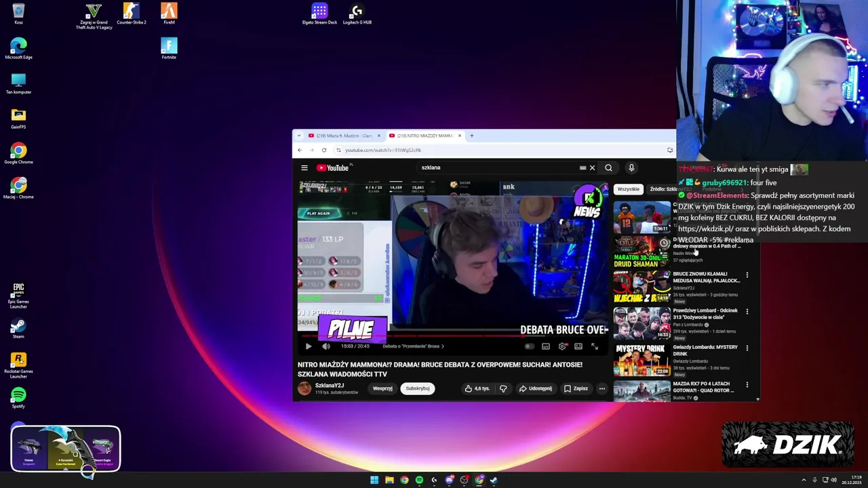Go back in the Chrome browser

(x=300, y=150)
